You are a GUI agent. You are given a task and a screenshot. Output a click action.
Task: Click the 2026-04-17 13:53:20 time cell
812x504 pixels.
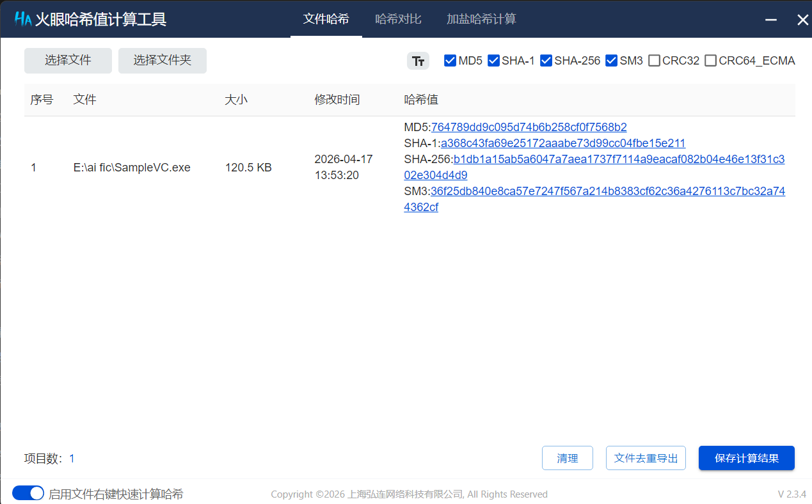point(344,167)
